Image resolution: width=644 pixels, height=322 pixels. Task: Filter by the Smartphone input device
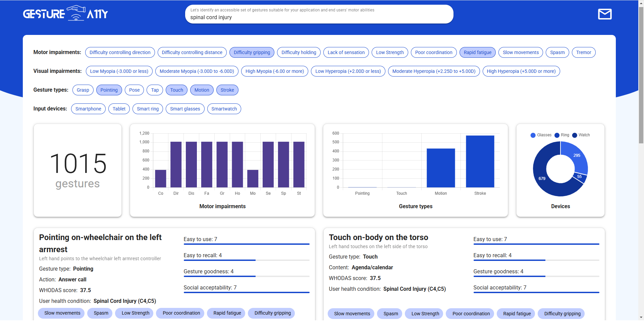(x=88, y=109)
